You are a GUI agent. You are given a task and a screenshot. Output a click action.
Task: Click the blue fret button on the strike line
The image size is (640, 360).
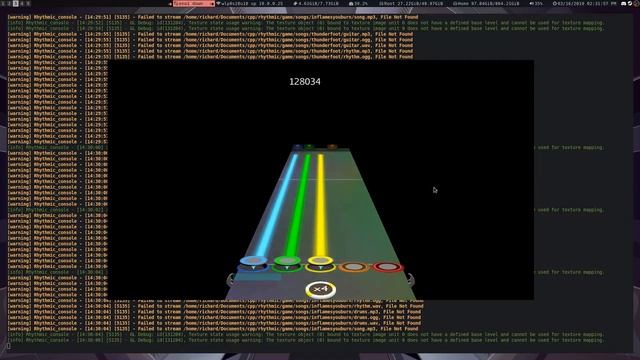(253, 264)
